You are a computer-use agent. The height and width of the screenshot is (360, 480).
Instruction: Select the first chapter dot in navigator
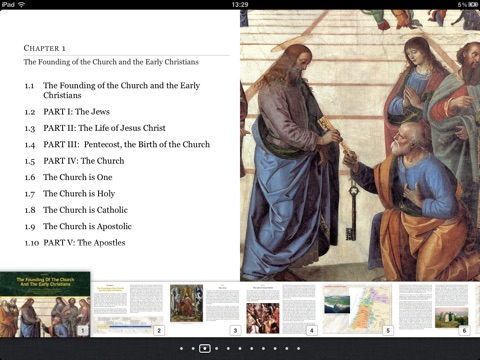click(x=181, y=349)
